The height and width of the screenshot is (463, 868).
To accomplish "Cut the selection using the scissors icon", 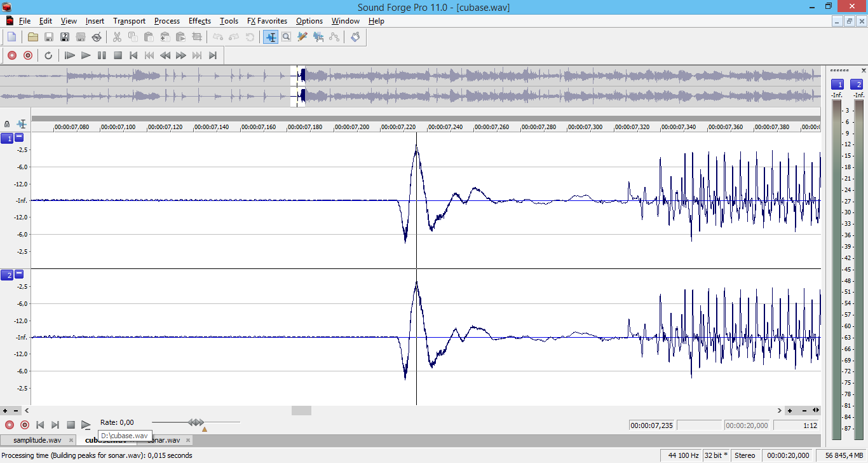I will [x=118, y=37].
